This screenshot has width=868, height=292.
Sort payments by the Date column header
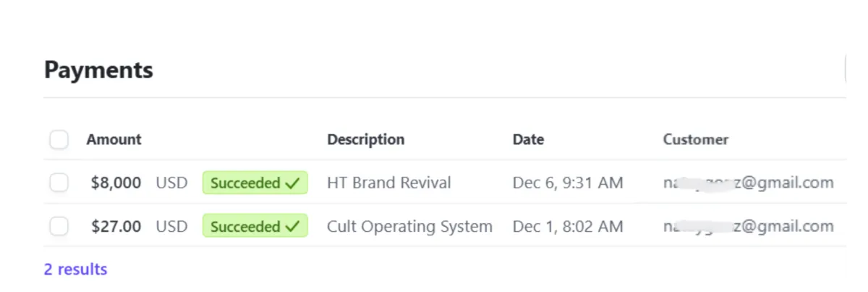(x=528, y=139)
